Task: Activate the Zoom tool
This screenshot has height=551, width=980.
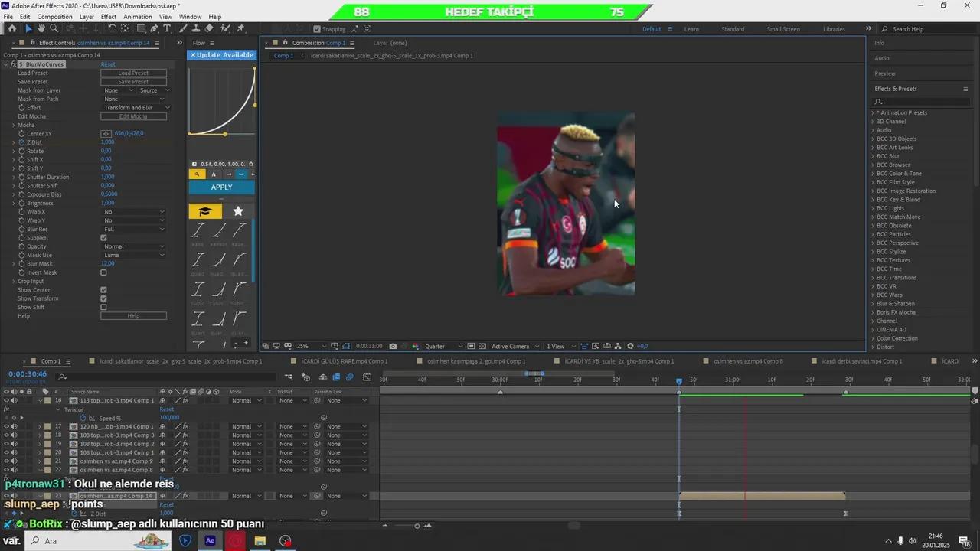Action: pyautogui.click(x=53, y=29)
